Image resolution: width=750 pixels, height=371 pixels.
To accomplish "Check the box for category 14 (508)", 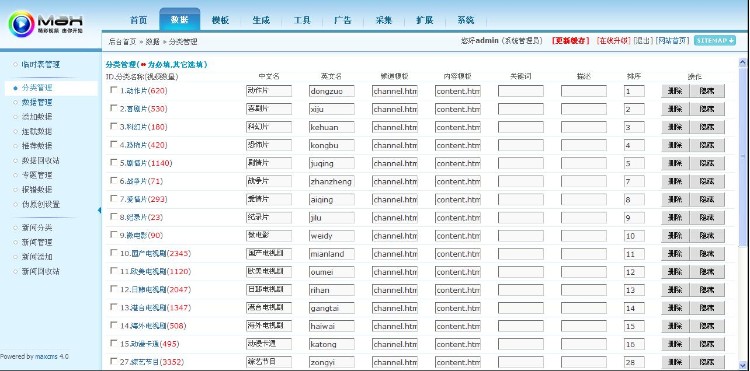I will coord(113,325).
